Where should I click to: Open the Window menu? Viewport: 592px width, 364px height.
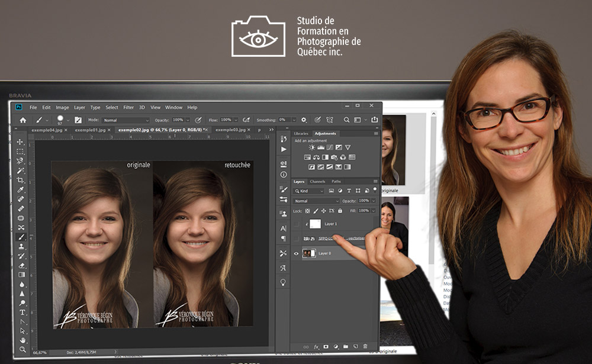173,107
